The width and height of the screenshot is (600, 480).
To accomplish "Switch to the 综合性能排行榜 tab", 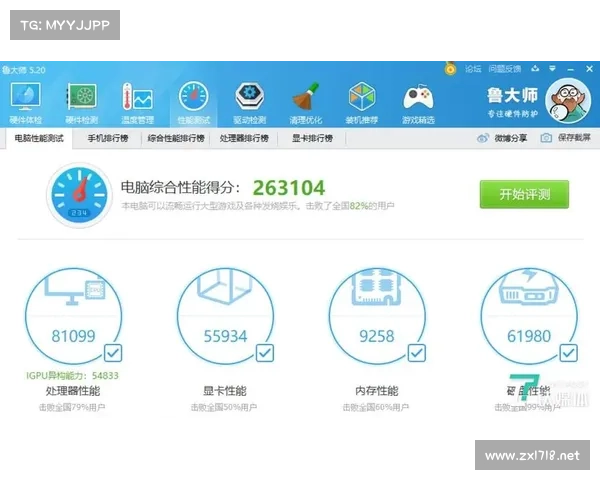I will [175, 138].
